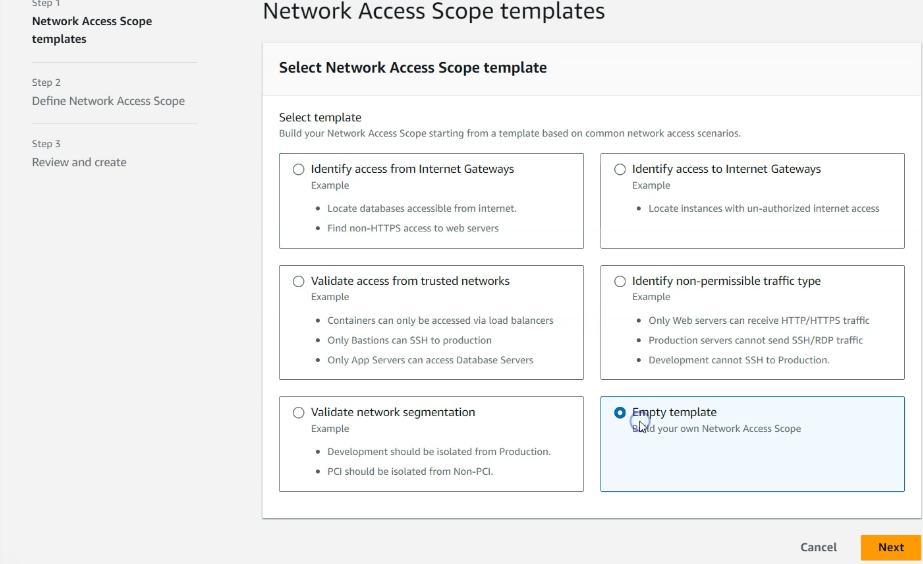The width and height of the screenshot is (923, 564).
Task: Click the Identify access from Internet Gateways title
Action: coord(412,169)
